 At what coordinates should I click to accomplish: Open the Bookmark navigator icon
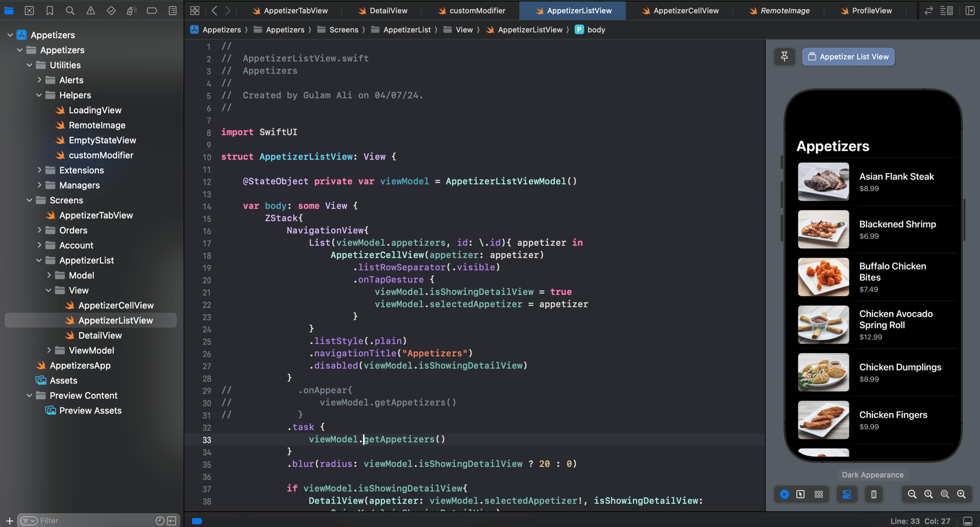pyautogui.click(x=50, y=10)
